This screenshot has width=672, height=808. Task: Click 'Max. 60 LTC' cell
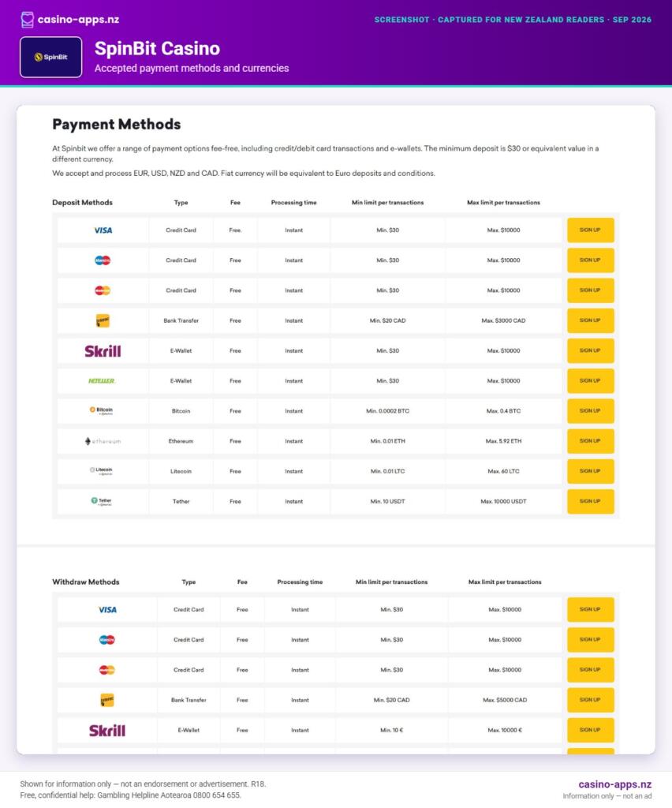(x=504, y=472)
